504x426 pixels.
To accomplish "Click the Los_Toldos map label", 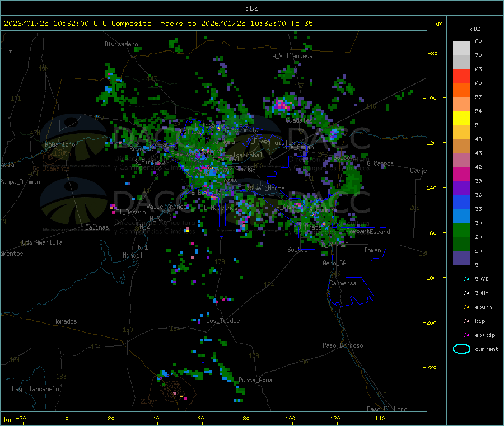I will (x=223, y=321).
